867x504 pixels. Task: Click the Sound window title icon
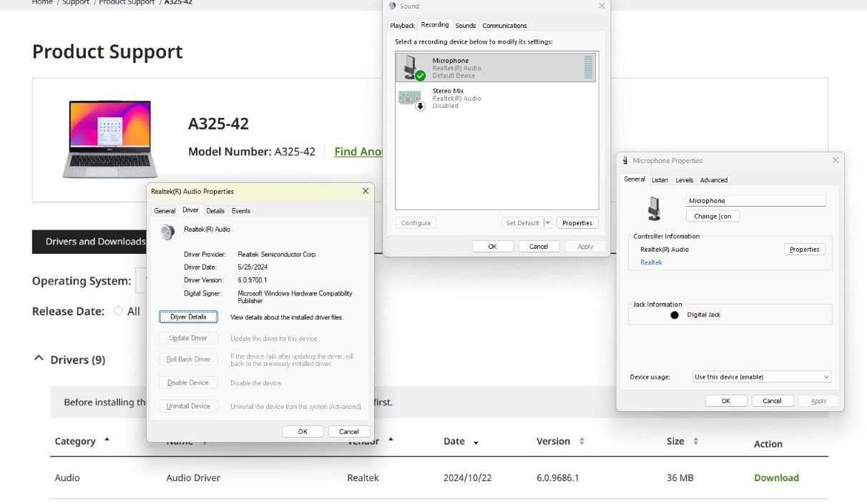click(x=392, y=6)
